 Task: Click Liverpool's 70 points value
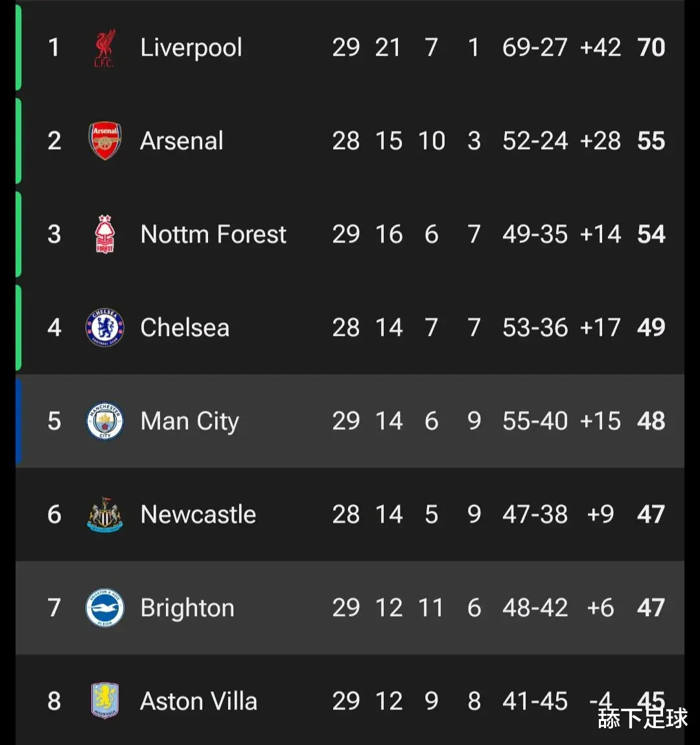tap(651, 47)
